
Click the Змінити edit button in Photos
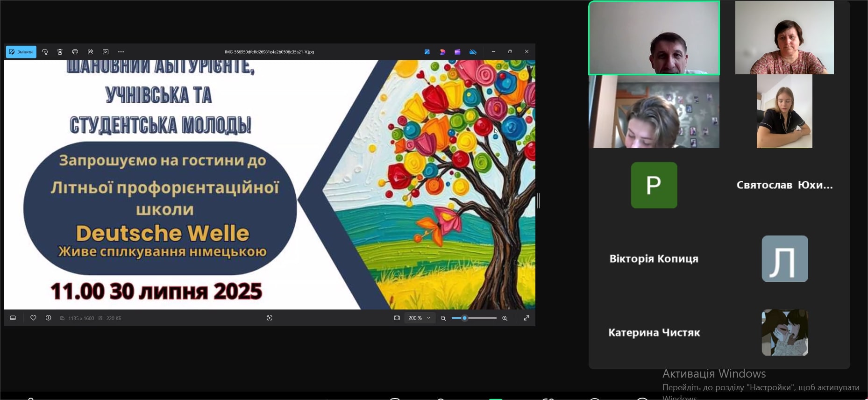click(21, 52)
